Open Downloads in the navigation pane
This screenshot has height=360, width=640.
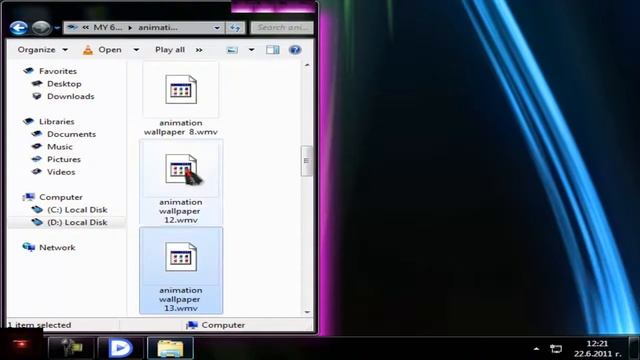(x=71, y=96)
